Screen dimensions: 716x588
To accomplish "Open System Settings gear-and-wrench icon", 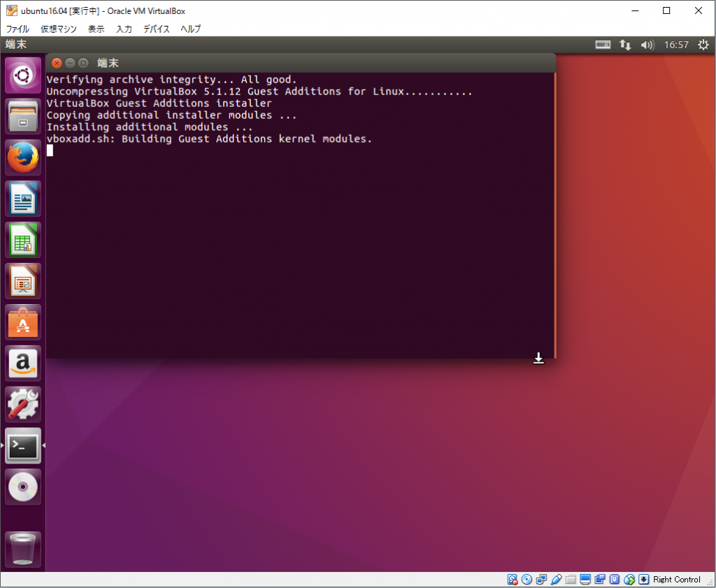I will 23,405.
